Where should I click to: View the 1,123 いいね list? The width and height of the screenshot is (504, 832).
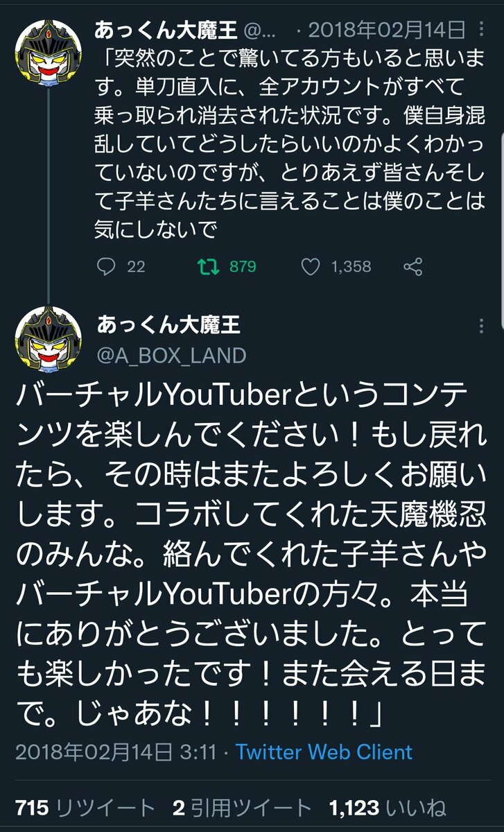pyautogui.click(x=388, y=807)
